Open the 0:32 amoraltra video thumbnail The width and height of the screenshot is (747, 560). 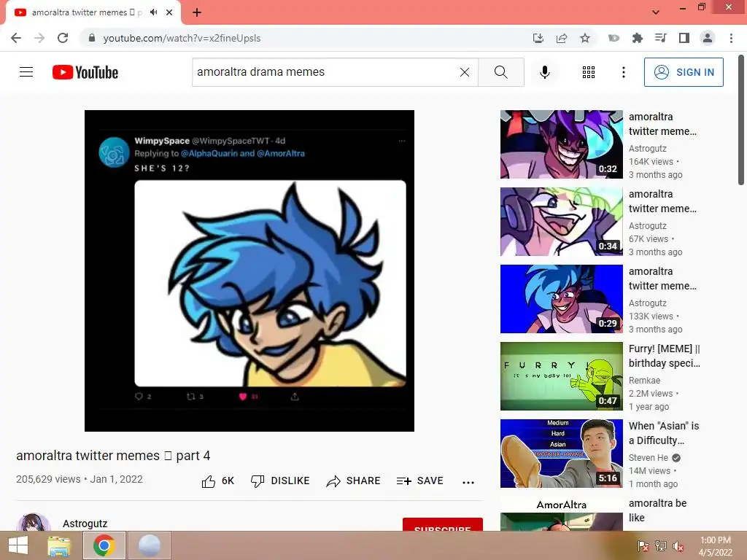tap(561, 144)
